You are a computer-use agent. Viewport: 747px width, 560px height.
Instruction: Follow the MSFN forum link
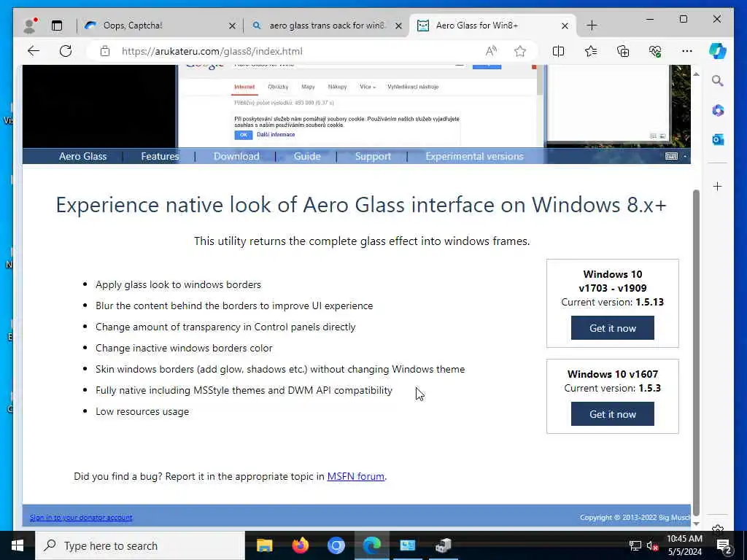click(355, 476)
